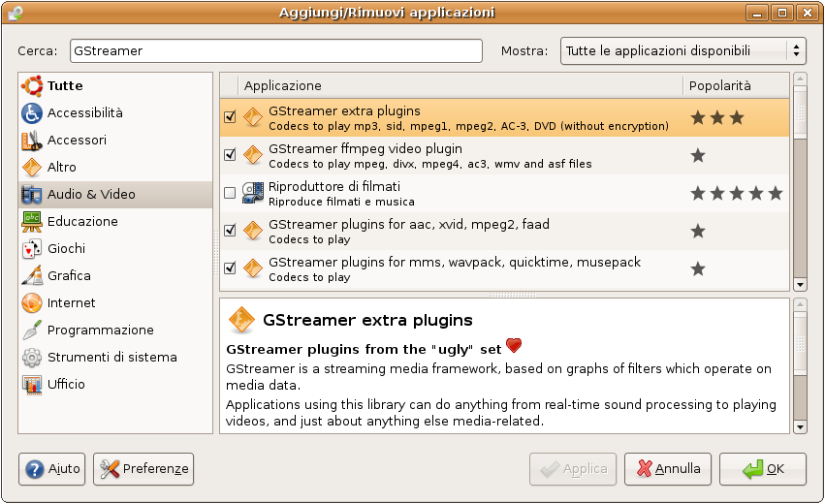Select the Grafica category icon
Viewport: 825px width, 504px height.
[31, 276]
